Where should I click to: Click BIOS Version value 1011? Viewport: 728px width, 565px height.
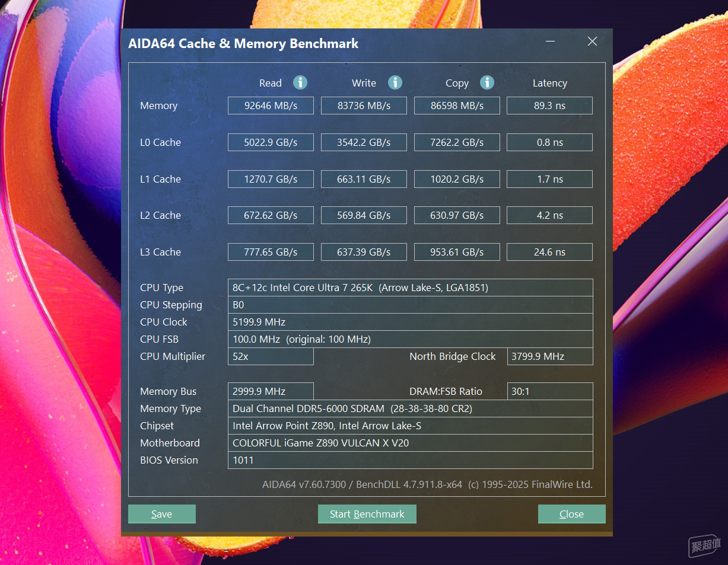[x=411, y=460]
